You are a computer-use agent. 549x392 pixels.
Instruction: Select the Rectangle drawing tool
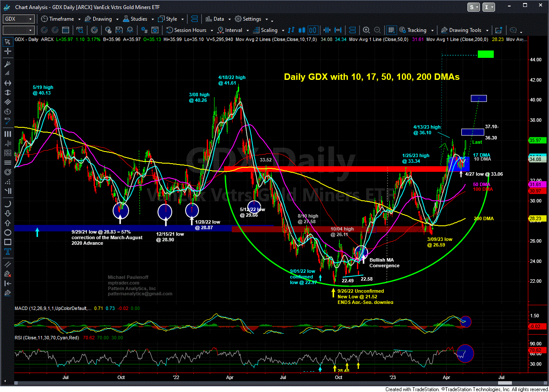coord(8,242)
